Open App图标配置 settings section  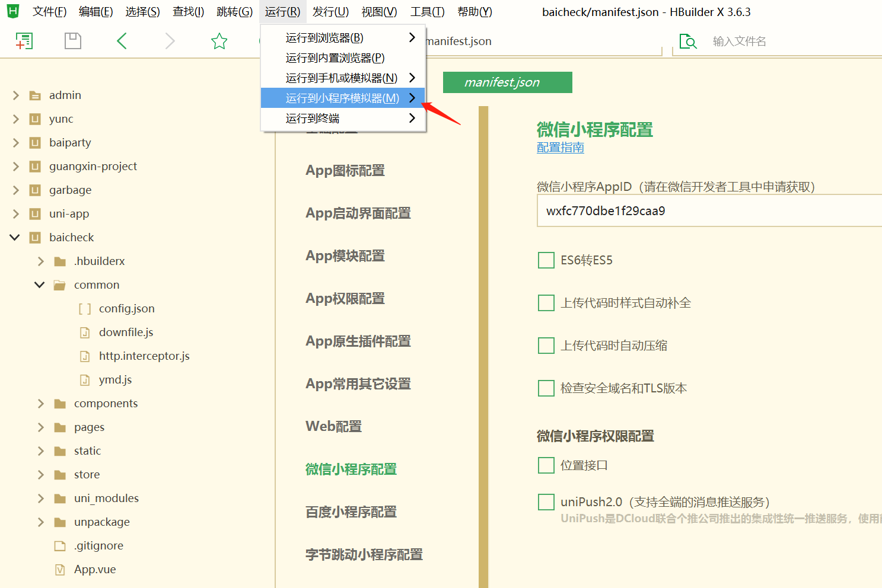tap(345, 171)
